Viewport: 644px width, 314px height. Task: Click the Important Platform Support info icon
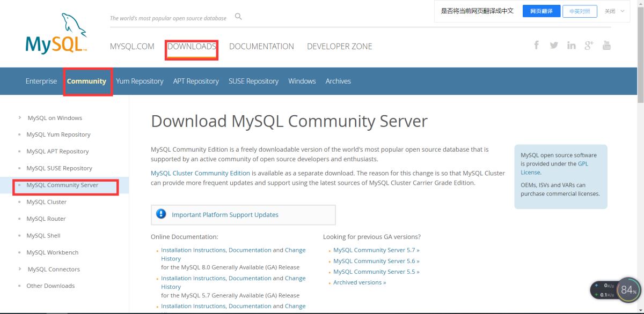(161, 214)
